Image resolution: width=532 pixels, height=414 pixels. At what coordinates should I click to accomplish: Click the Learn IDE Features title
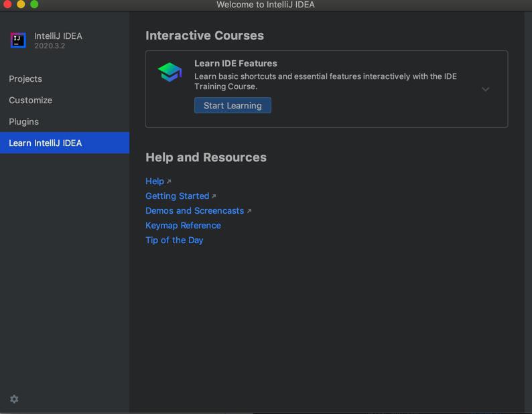click(235, 64)
